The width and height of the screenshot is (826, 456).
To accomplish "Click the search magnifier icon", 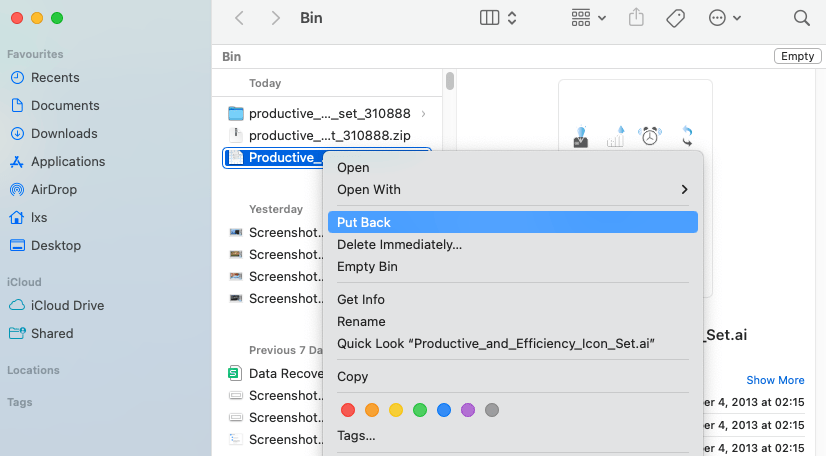I will point(802,18).
